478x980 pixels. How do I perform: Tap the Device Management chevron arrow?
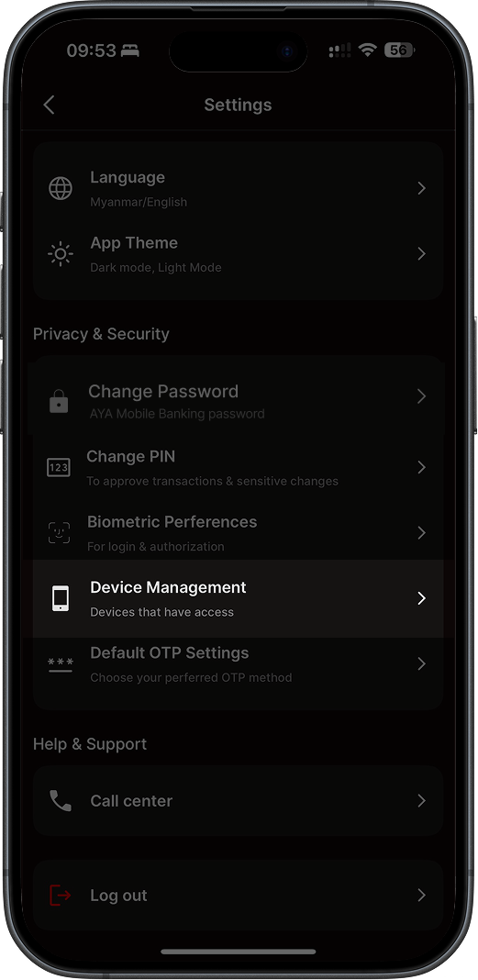[422, 598]
